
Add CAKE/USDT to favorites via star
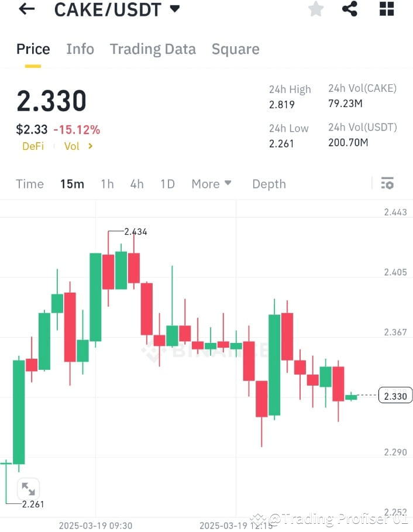click(x=315, y=9)
